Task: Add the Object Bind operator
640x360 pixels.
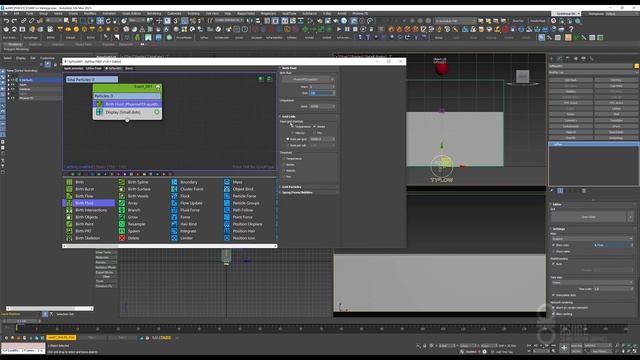Action: coord(243,189)
